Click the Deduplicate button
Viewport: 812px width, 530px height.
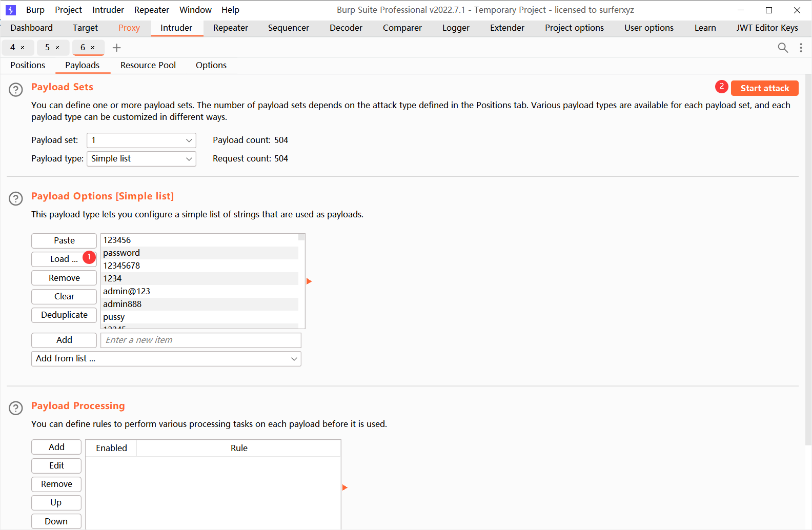point(64,315)
